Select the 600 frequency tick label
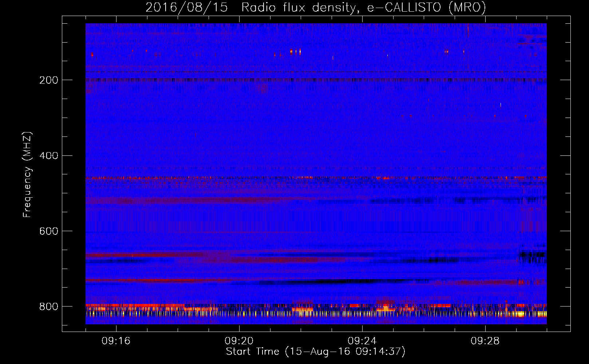589x364 pixels. [x=49, y=232]
